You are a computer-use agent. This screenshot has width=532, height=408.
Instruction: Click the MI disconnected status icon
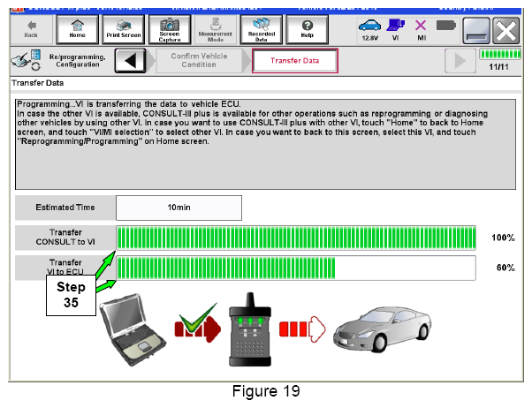(x=420, y=29)
